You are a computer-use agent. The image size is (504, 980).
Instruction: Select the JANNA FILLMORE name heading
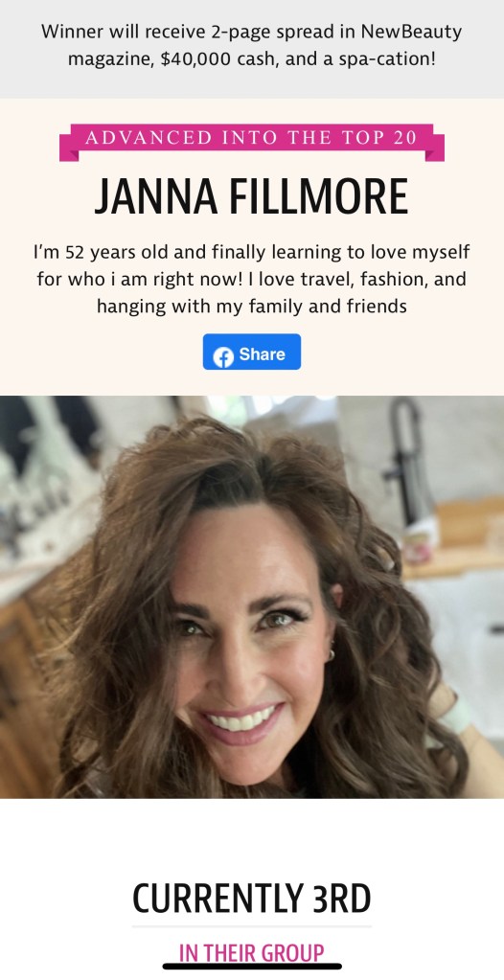pos(251,197)
